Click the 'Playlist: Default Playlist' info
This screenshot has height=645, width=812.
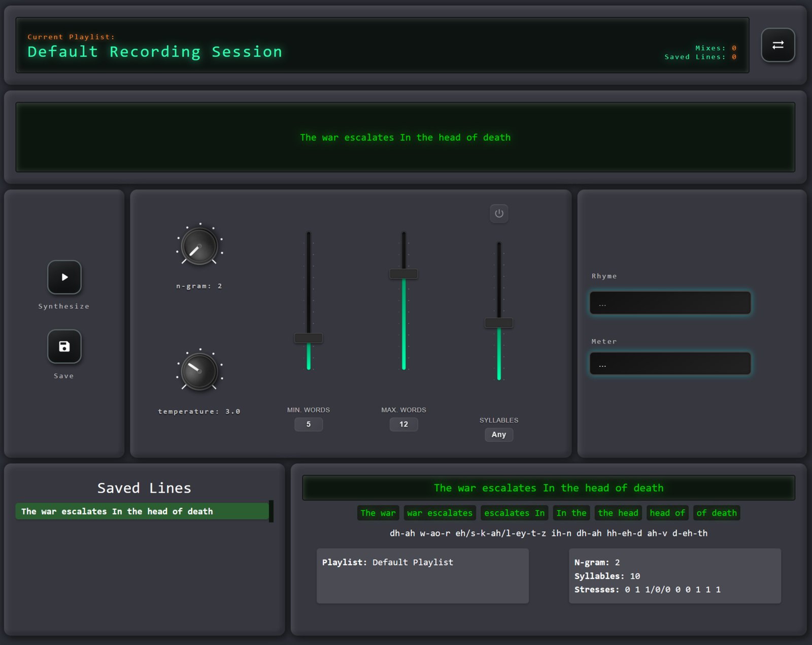pos(388,562)
